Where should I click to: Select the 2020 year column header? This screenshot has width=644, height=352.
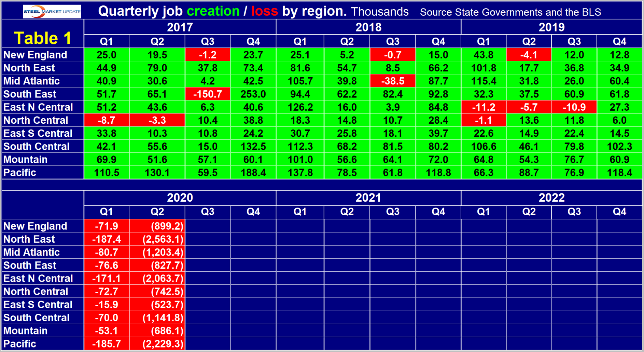180,198
